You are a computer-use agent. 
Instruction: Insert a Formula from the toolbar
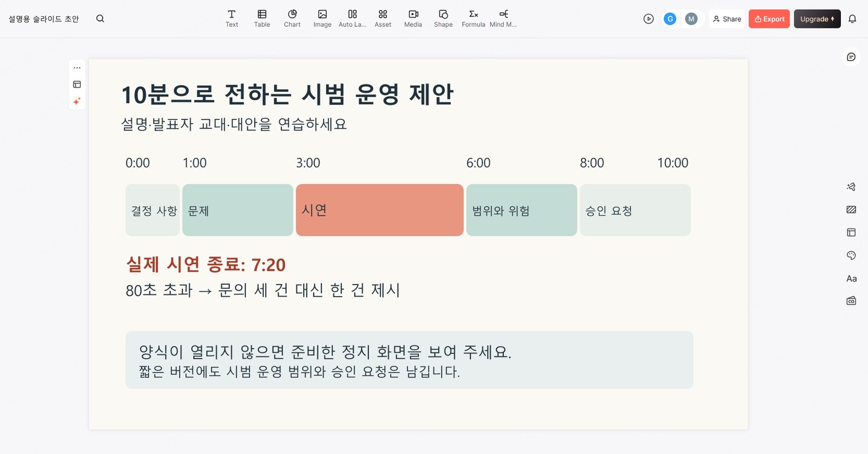pos(473,18)
